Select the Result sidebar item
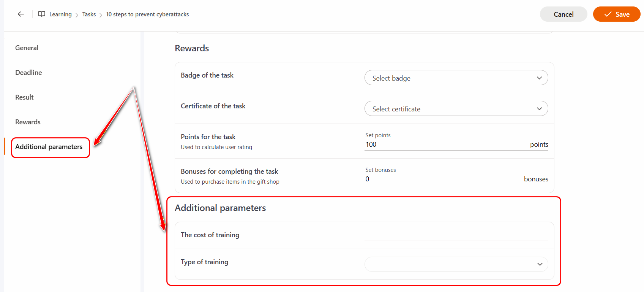This screenshot has width=644, height=292. coord(24,97)
